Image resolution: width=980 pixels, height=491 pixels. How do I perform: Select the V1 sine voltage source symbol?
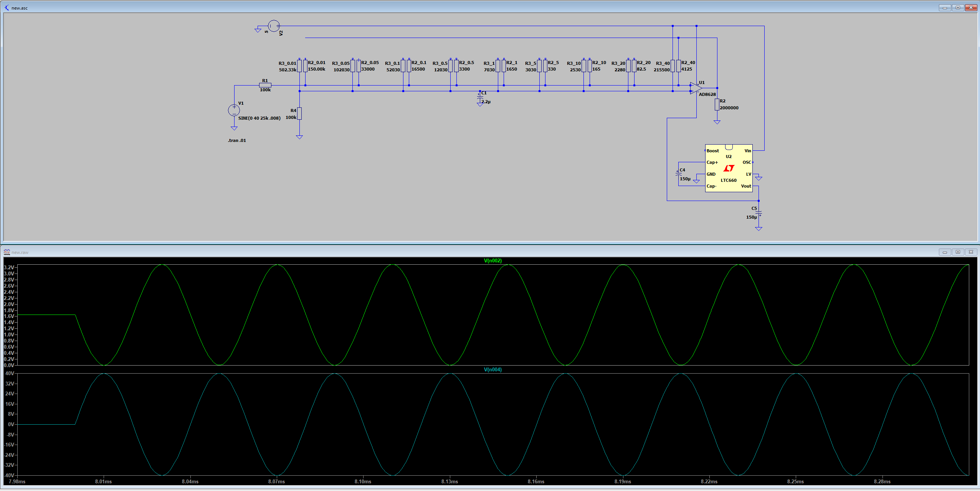point(234,110)
